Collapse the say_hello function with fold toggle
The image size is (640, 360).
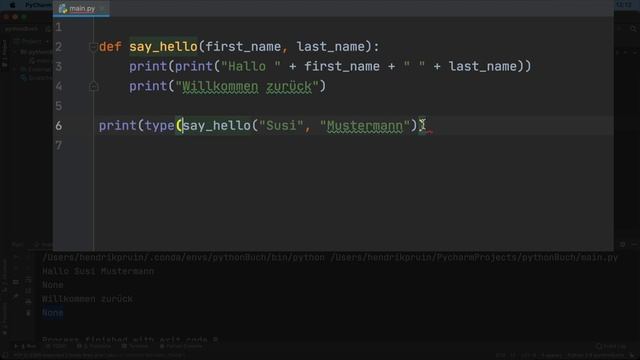pyautogui.click(x=93, y=47)
